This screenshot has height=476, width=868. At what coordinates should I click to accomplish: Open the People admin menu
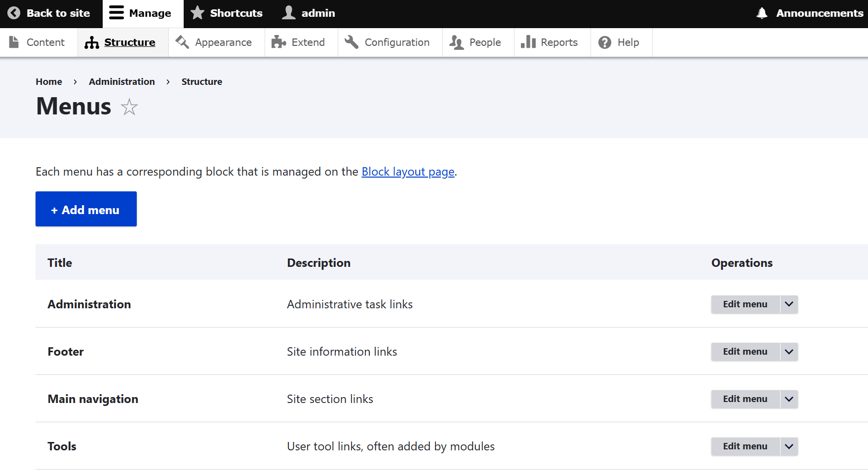click(x=475, y=42)
